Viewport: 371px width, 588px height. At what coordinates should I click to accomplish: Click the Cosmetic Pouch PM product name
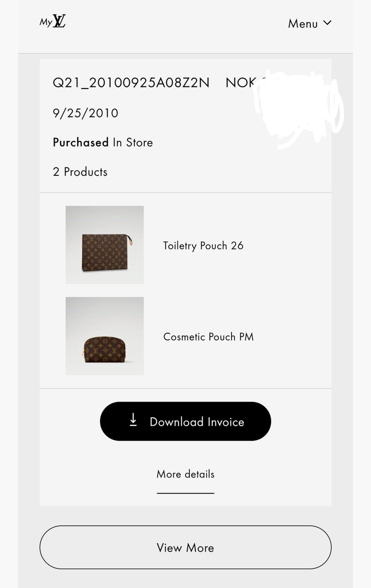208,337
